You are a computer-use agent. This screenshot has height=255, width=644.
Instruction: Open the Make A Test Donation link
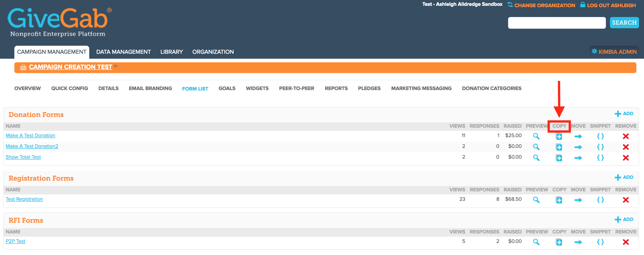point(30,135)
